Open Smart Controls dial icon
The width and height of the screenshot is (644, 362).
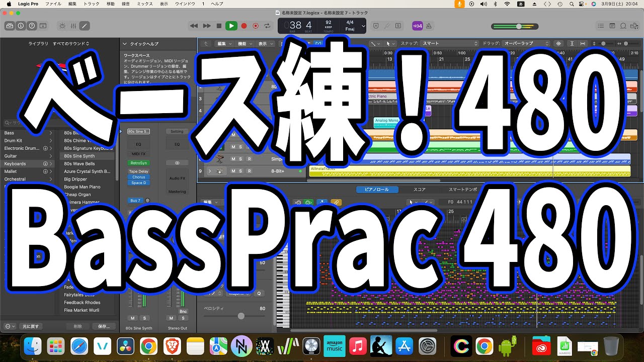pyautogui.click(x=62, y=26)
